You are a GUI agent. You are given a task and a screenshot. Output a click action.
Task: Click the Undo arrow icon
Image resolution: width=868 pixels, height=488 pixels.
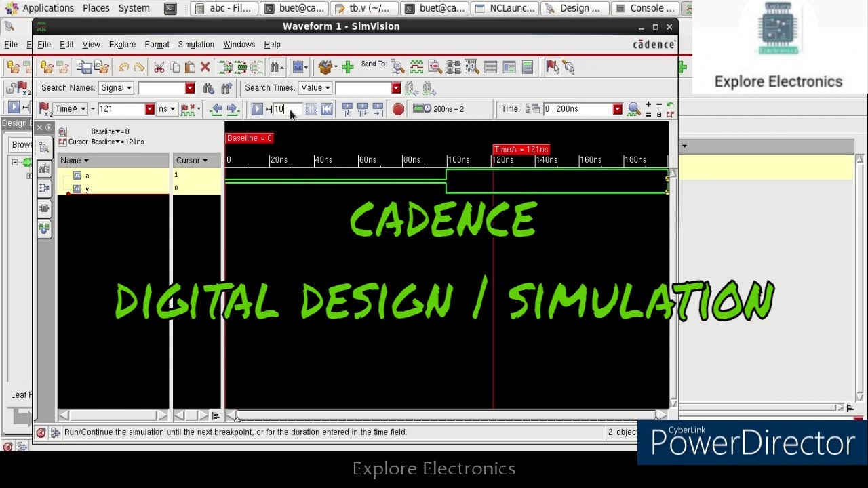tap(123, 67)
